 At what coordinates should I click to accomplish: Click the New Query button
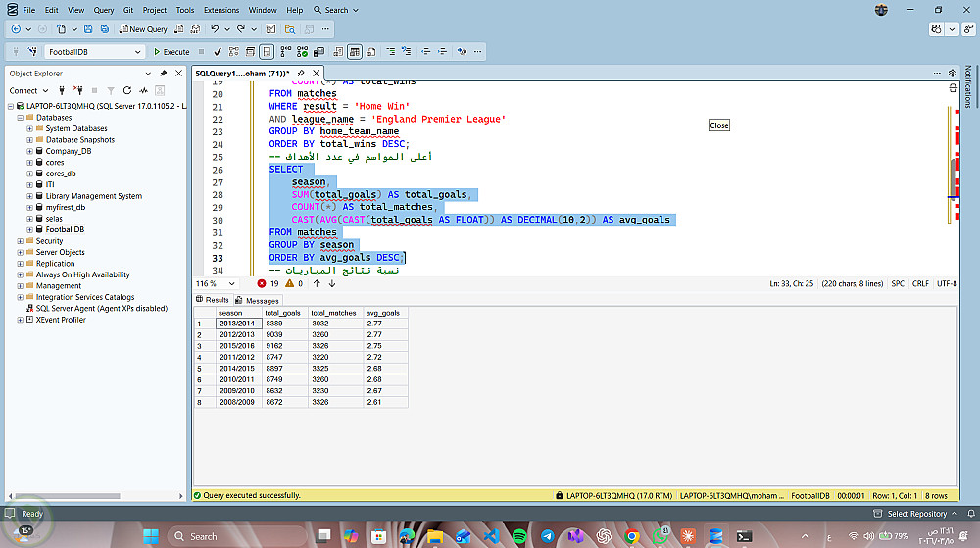coord(143,29)
